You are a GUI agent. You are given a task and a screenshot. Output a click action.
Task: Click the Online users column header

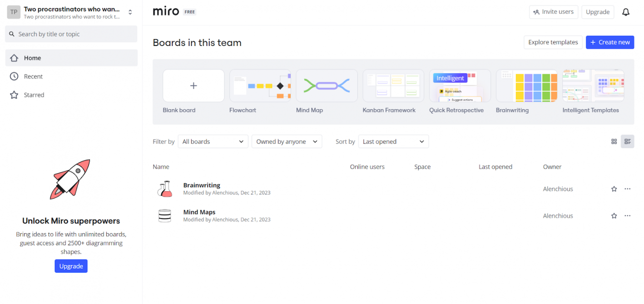[x=367, y=167]
